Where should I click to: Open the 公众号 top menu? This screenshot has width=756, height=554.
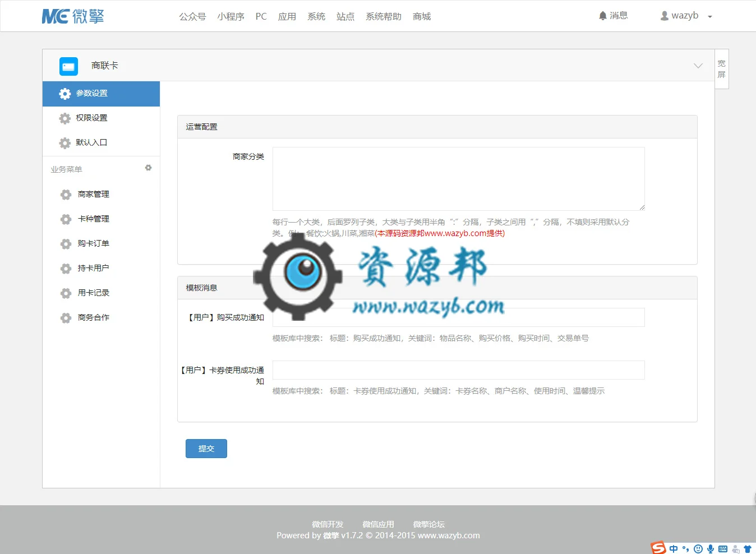[x=192, y=16]
